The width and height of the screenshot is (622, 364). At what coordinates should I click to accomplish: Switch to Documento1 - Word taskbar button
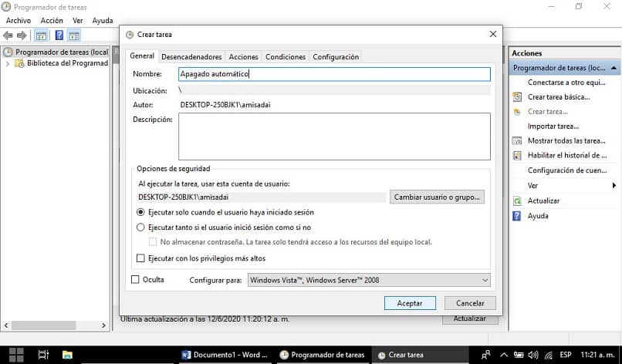coord(225,355)
